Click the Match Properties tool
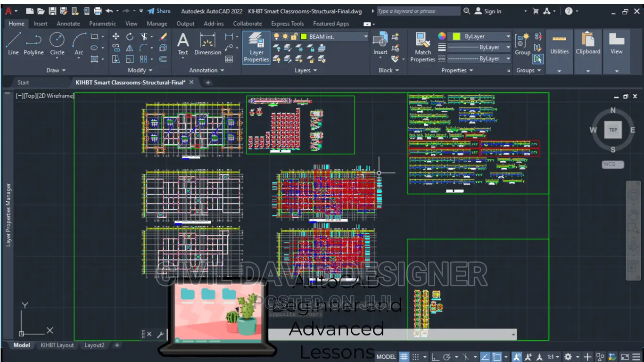This screenshot has width=644, height=362. [422, 47]
